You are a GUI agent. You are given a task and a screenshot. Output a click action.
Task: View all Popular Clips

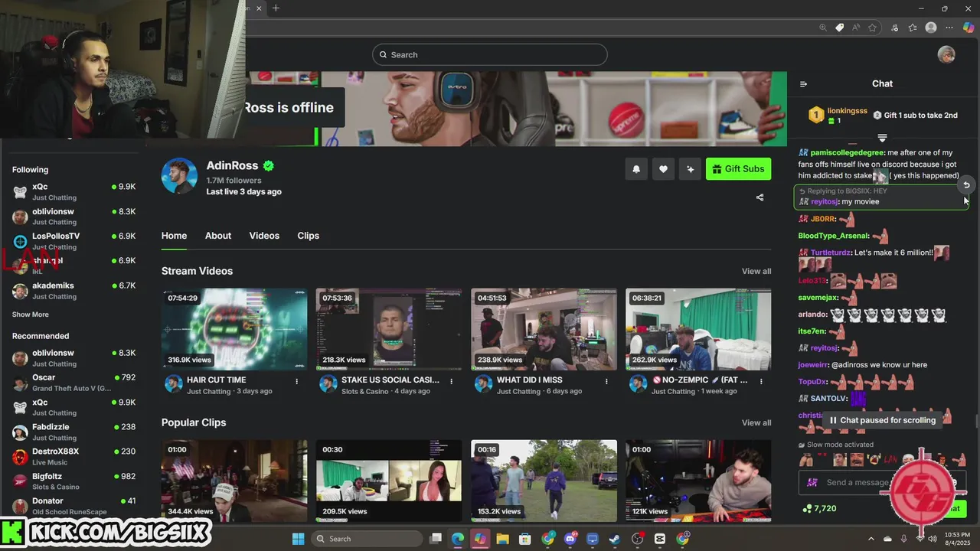756,423
